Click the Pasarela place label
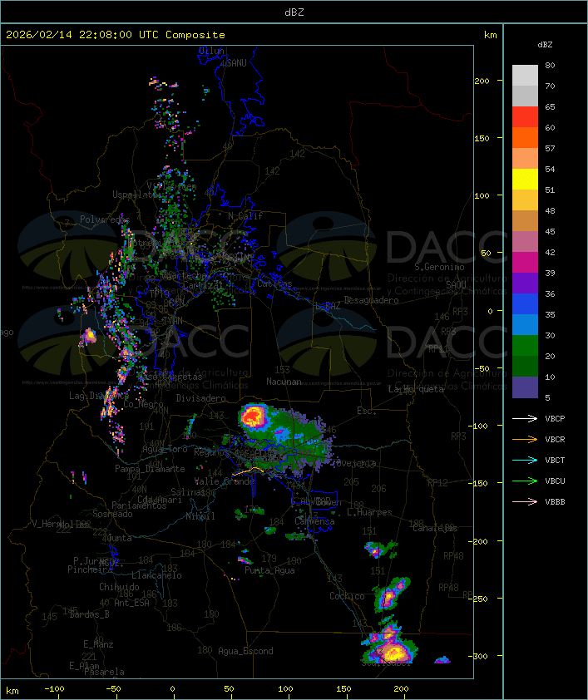Screen dimensions: 588x700 pyautogui.click(x=104, y=672)
